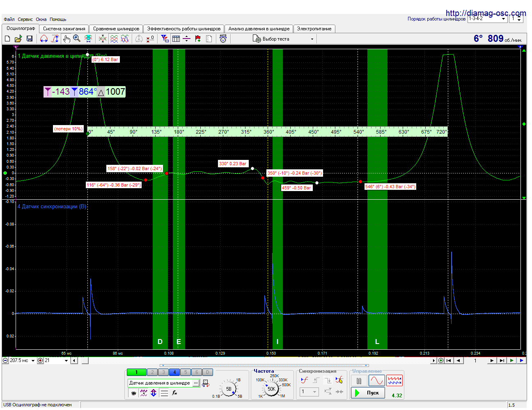The height and width of the screenshot is (410, 532).
Task: Open the sync channel 1 dropdown
Action: [309, 392]
